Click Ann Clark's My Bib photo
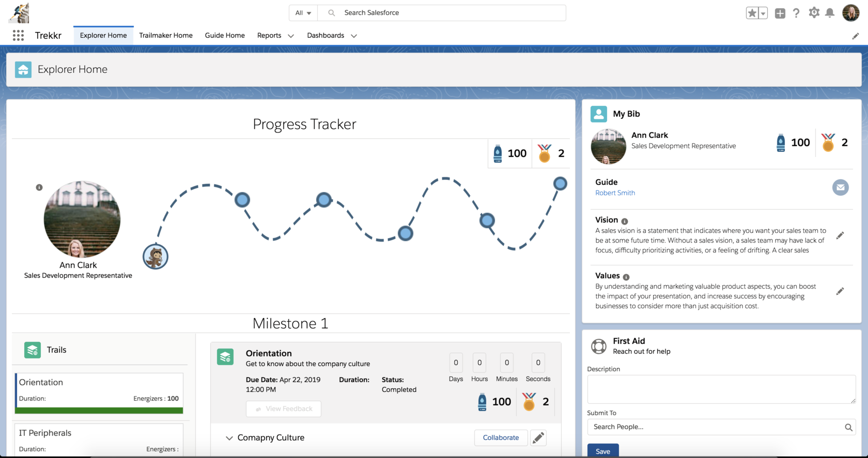The width and height of the screenshot is (868, 458). click(609, 146)
